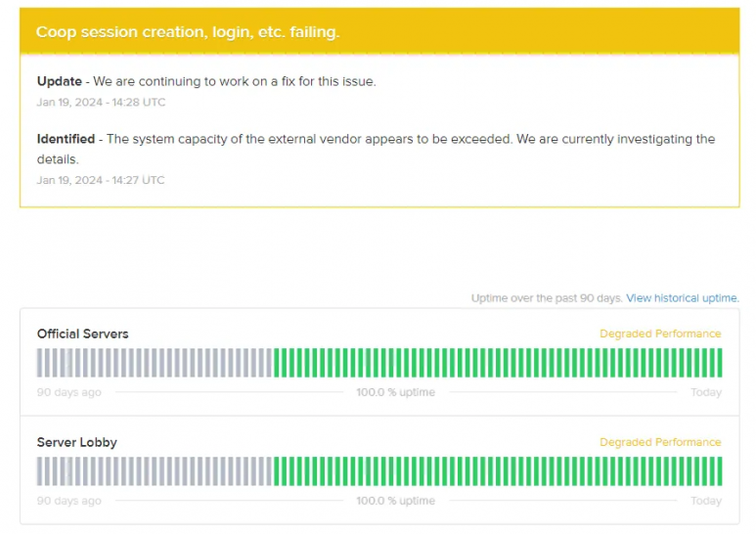Viewport: 756px width, 534px height.
Task: Click the first green bar in Official Servers
Action: (277, 363)
